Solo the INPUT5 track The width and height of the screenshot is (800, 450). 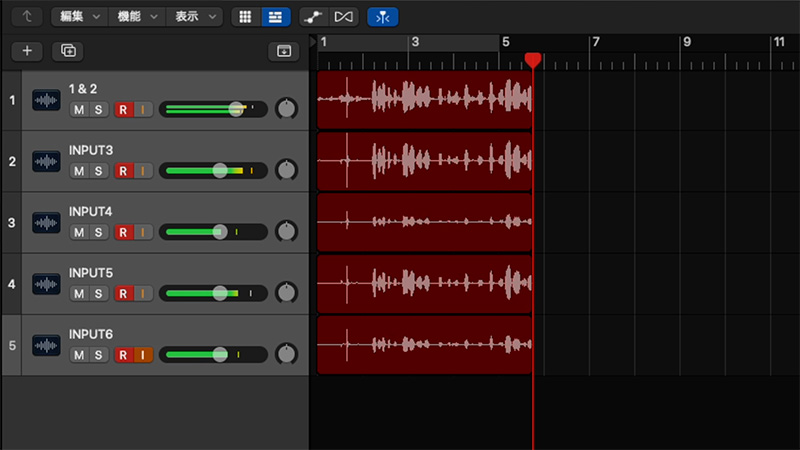tap(98, 294)
